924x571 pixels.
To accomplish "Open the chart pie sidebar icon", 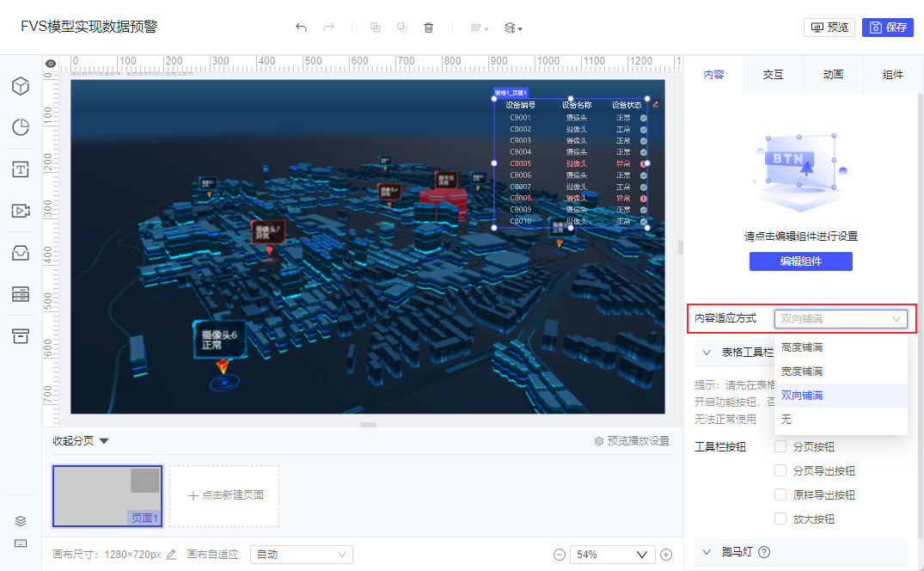I will pyautogui.click(x=21, y=127).
